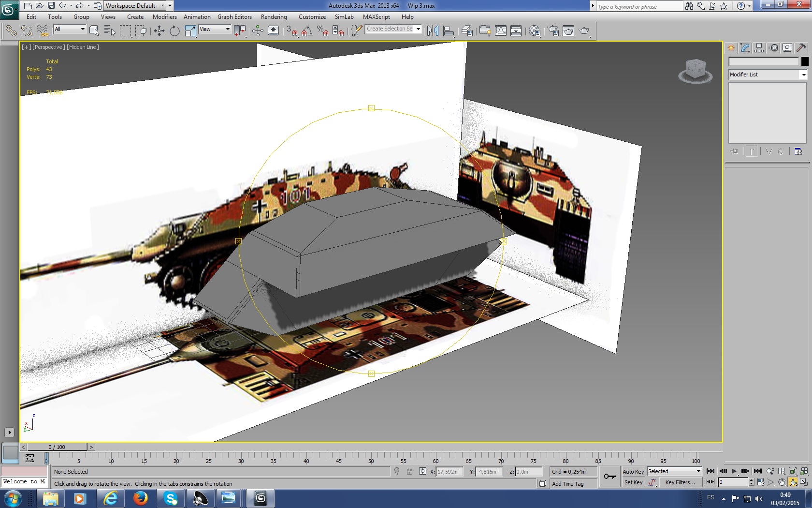Toggle Keyboard Shortcut Override
Screen dimensions: 812x508
point(273,31)
